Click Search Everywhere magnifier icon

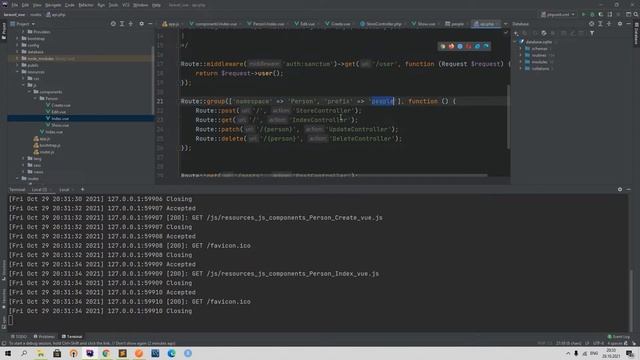[636, 15]
